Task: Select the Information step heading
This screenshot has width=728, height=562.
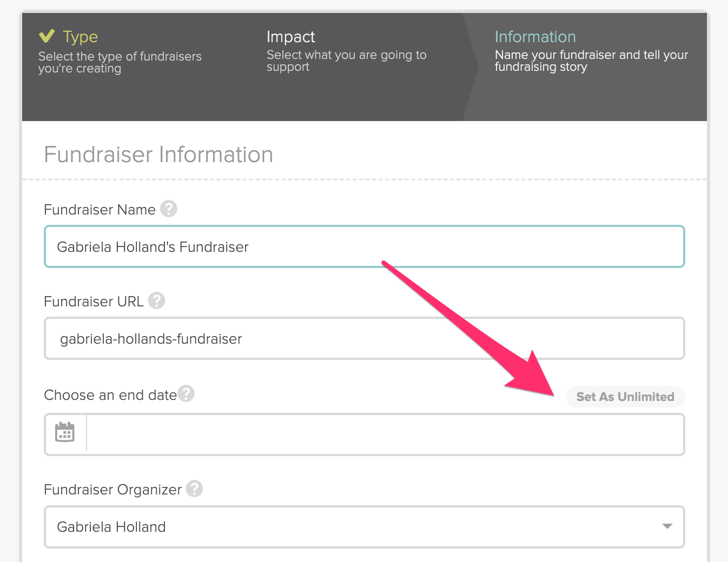Action: click(x=535, y=37)
